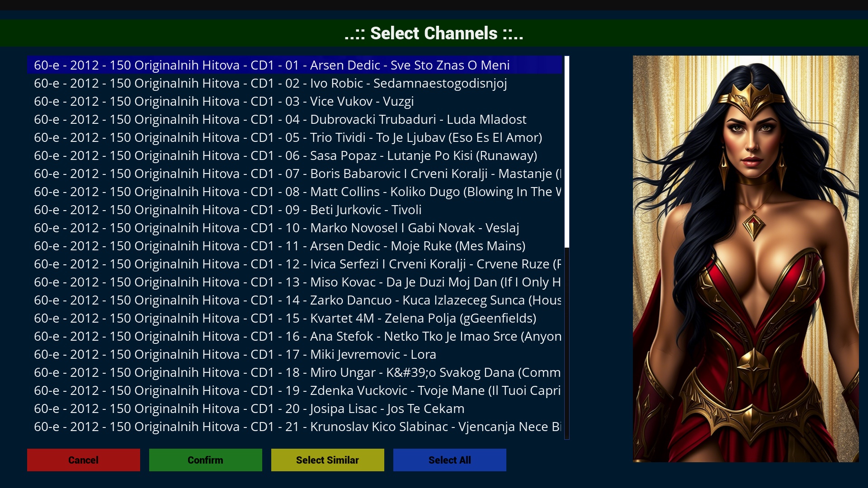Click the red Cancel button

tap(84, 460)
